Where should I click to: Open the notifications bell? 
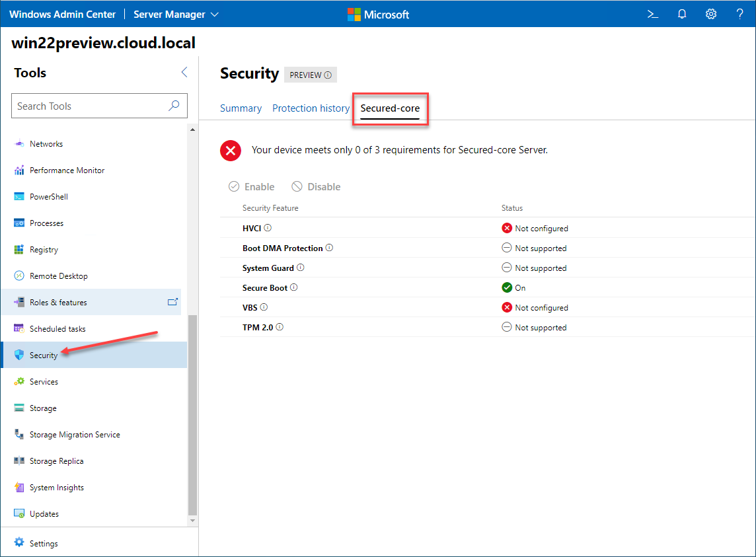(x=682, y=15)
